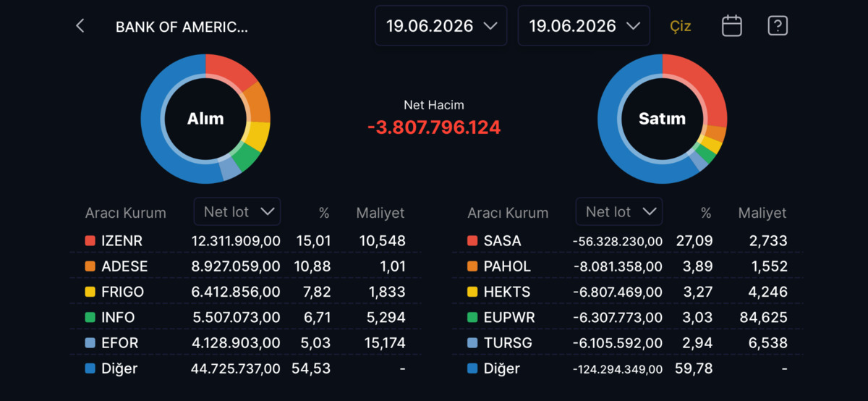This screenshot has height=401, width=868.
Task: Expand the Net lot dropdown under Alım
Action: (237, 211)
